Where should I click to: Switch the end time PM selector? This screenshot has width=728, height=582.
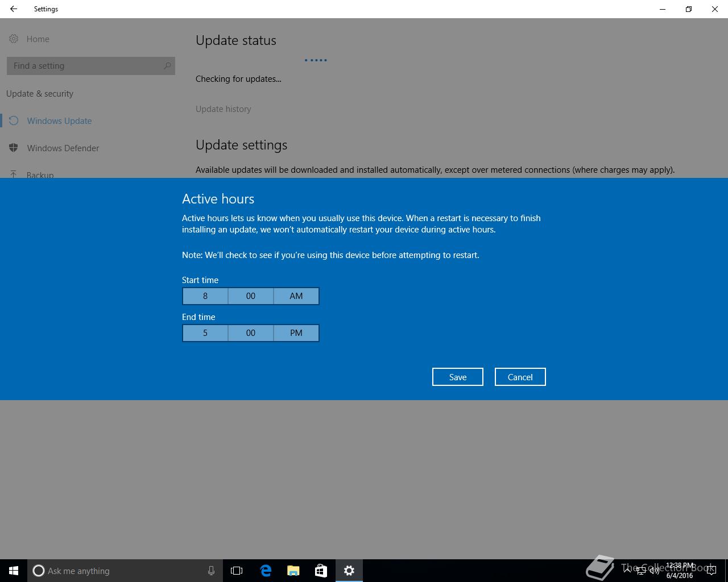[296, 333]
